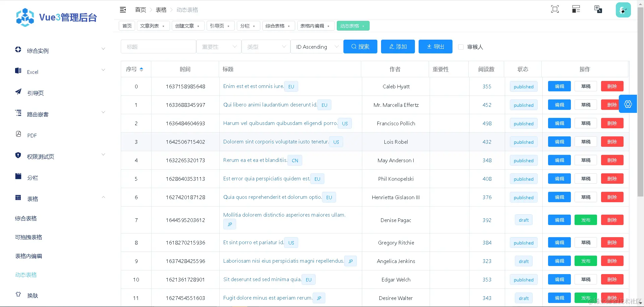
Task: Click the 搜索 search button
Action: pyautogui.click(x=360, y=46)
